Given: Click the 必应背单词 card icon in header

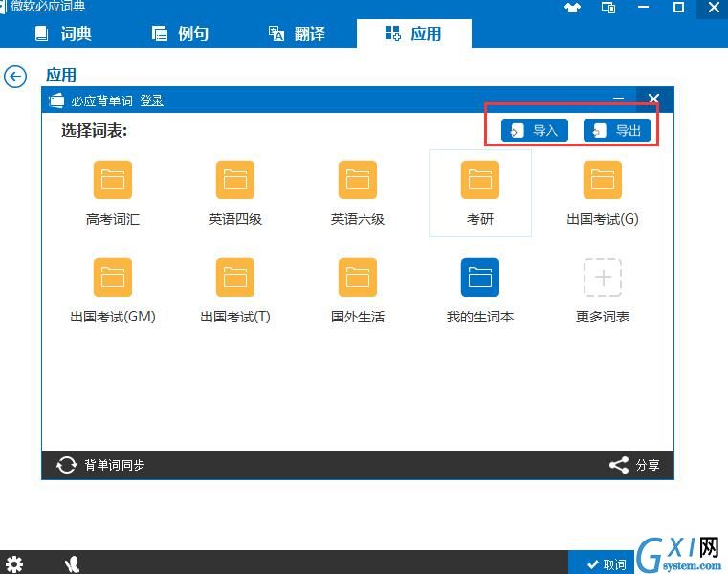Looking at the screenshot, I should coord(56,100).
